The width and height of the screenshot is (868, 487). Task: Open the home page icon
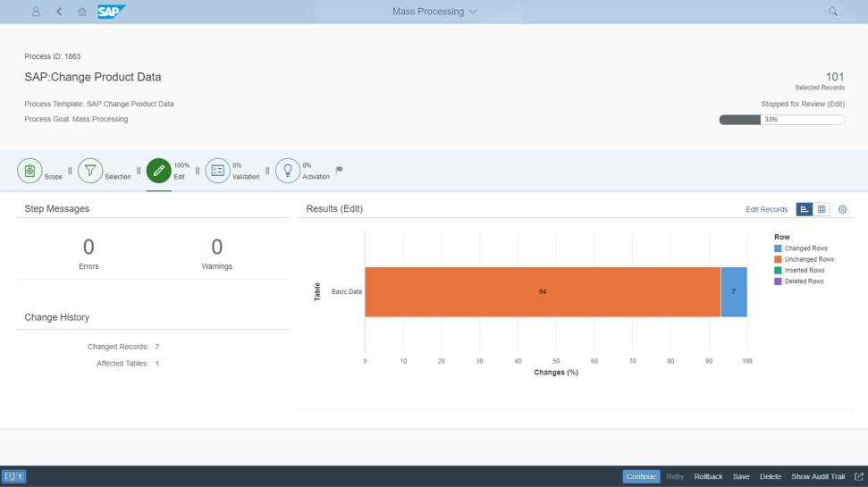coord(82,12)
